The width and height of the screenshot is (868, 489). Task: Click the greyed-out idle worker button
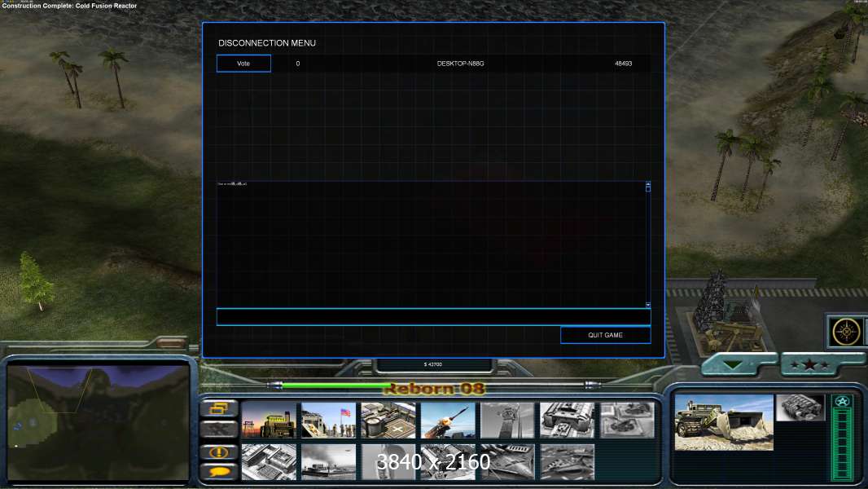point(219,430)
